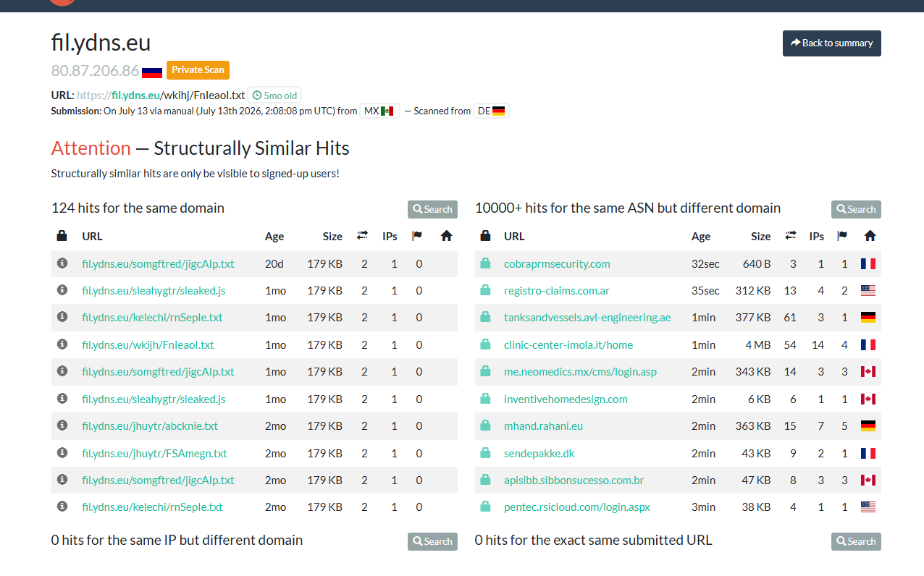Open the fil.ydns.eu/jhuytr/abcknie.txt link
The height and width of the screenshot is (576, 924).
coord(150,425)
